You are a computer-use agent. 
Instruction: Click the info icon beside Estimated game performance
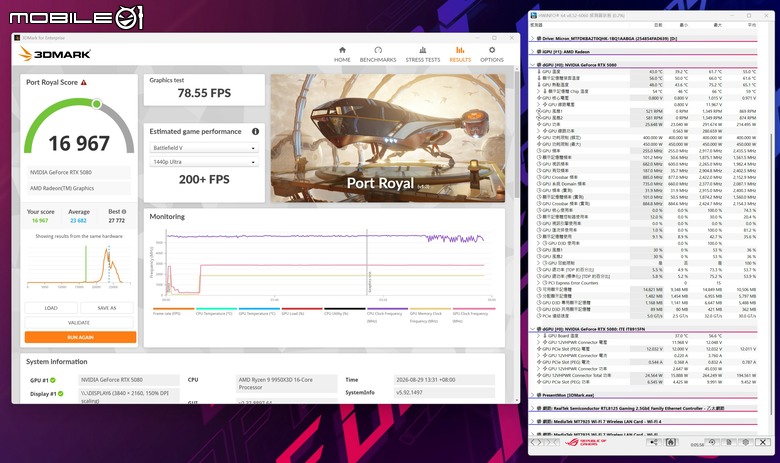tap(255, 131)
